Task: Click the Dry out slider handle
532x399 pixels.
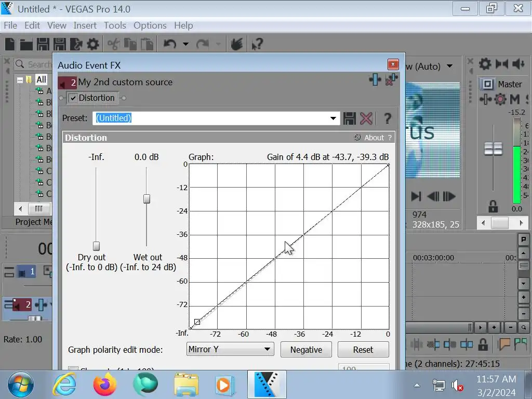Action: 96,246
